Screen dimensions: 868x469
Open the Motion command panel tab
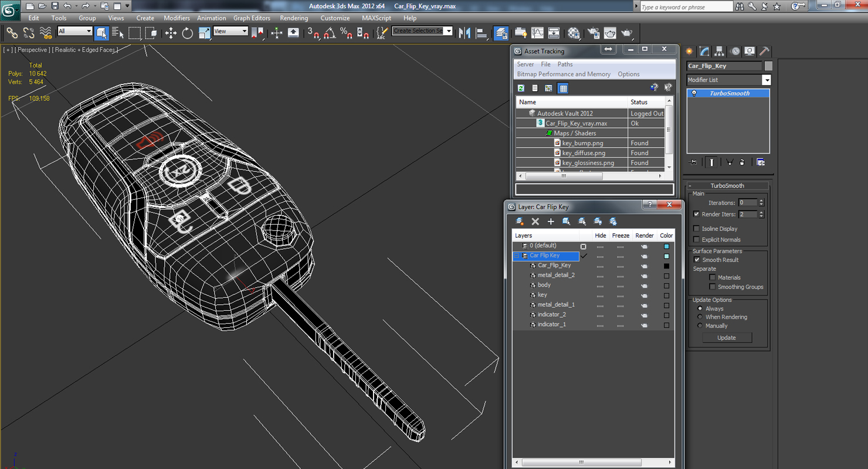tap(734, 52)
